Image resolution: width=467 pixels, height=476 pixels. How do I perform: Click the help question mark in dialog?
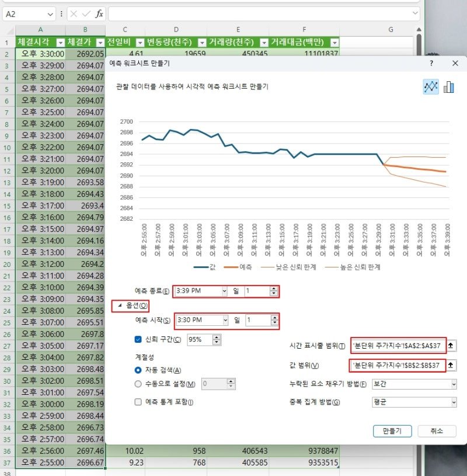pos(431,63)
